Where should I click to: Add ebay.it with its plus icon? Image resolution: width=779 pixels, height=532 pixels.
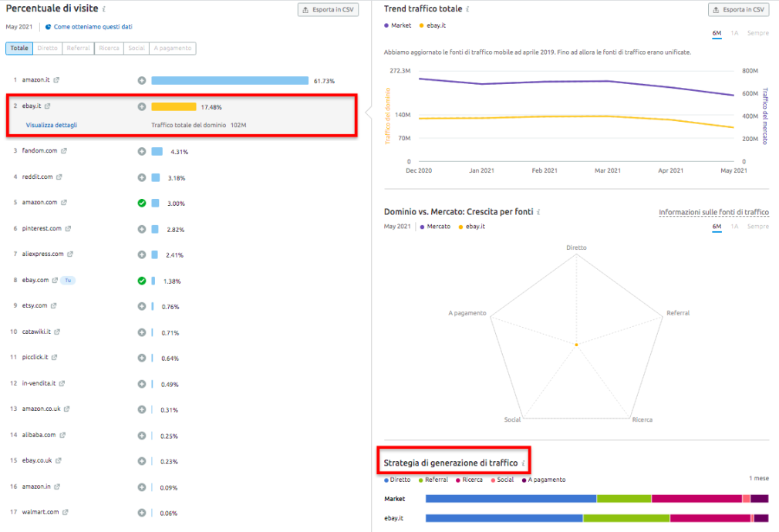coord(142,107)
